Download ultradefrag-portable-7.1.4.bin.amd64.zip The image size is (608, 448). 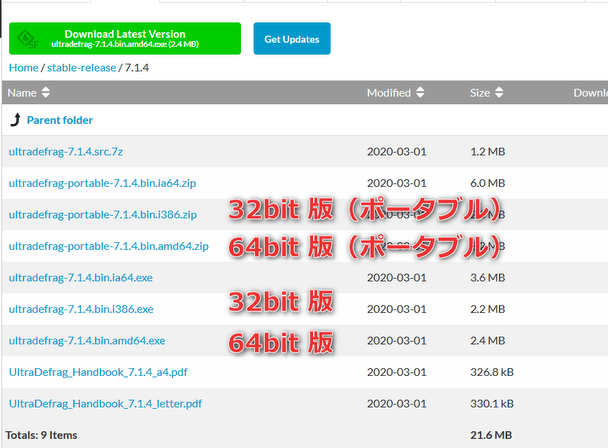(x=109, y=246)
